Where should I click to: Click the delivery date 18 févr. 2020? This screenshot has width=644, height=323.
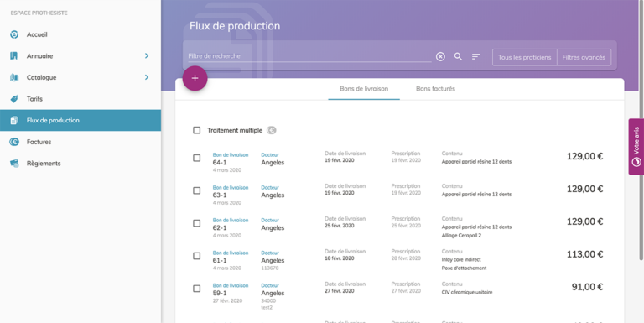(340, 258)
